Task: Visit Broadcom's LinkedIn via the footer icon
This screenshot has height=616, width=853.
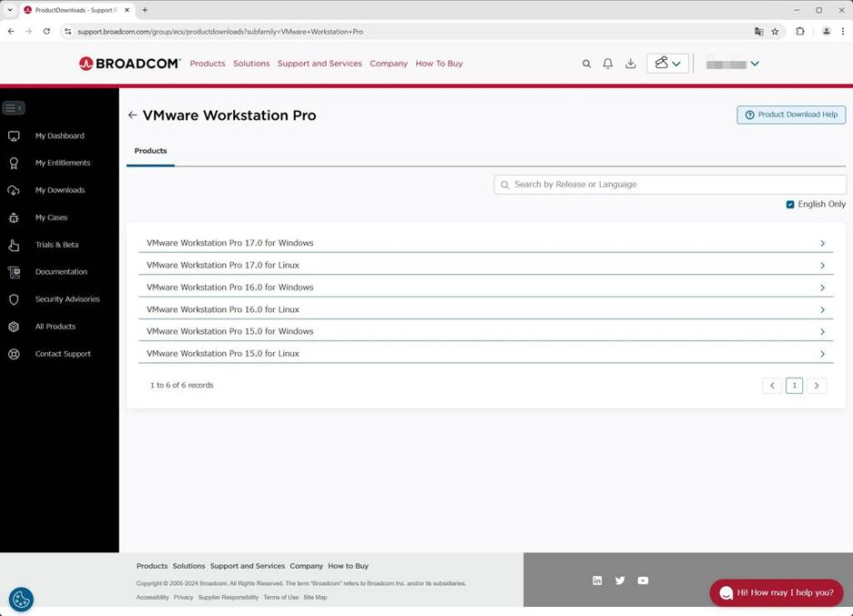Action: [597, 580]
